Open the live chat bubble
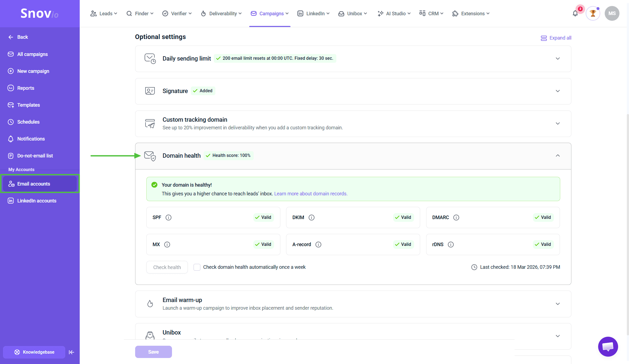 (x=608, y=347)
